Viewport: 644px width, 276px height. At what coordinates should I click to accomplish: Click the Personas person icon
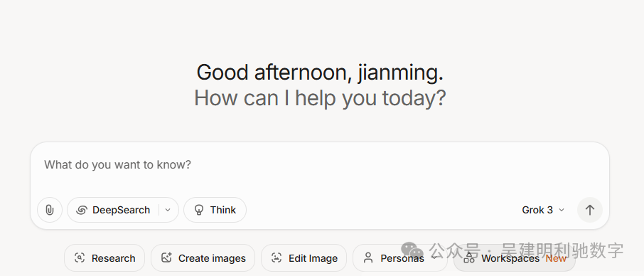pos(368,258)
